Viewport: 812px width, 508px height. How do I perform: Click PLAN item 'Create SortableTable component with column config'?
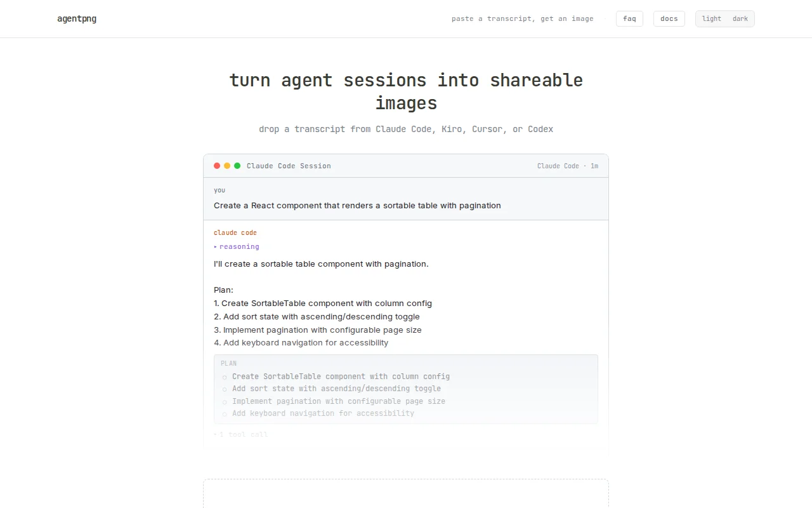(341, 376)
